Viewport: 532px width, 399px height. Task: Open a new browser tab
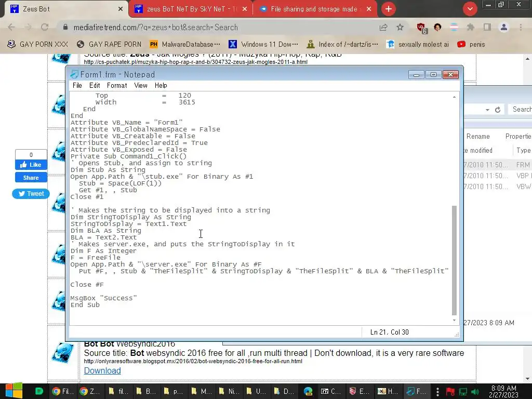coord(389,9)
